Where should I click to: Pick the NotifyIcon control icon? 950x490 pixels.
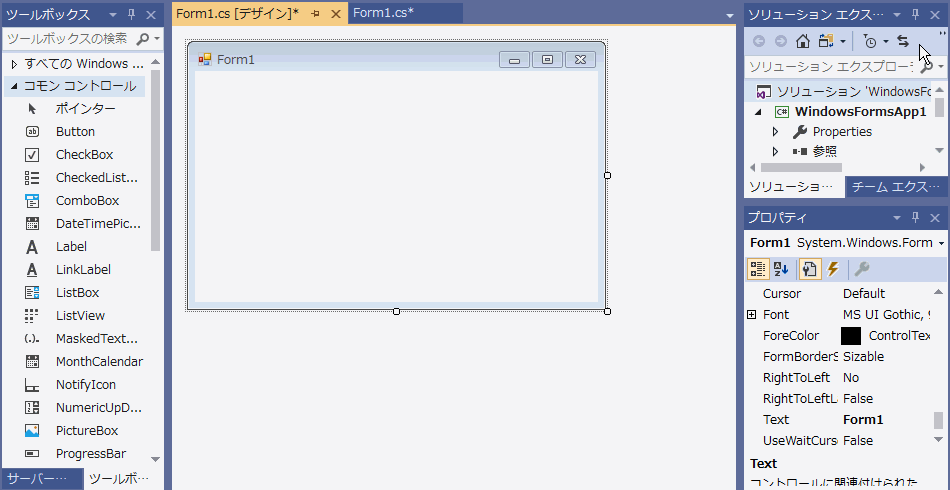point(32,385)
